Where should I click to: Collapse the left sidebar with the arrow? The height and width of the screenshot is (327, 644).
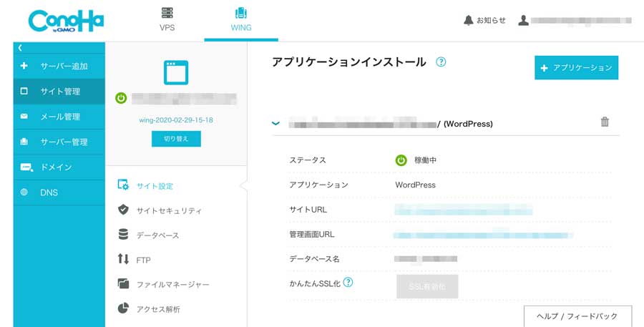(20, 48)
